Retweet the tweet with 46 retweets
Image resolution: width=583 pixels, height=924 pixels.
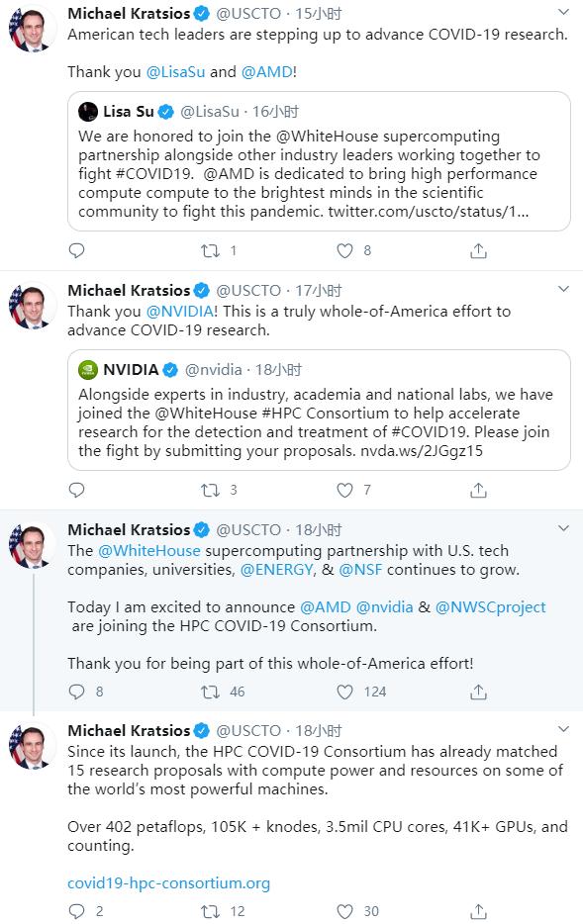[x=211, y=692]
